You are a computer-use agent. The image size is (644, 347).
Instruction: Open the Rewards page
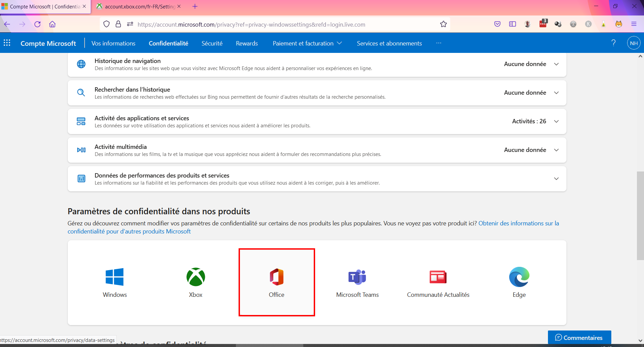pyautogui.click(x=247, y=43)
